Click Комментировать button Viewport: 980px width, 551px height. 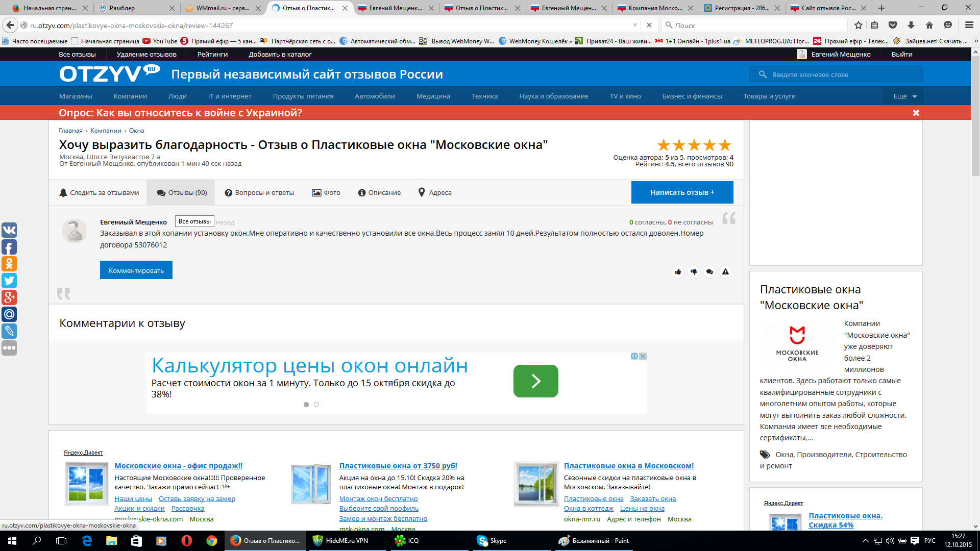click(x=136, y=270)
